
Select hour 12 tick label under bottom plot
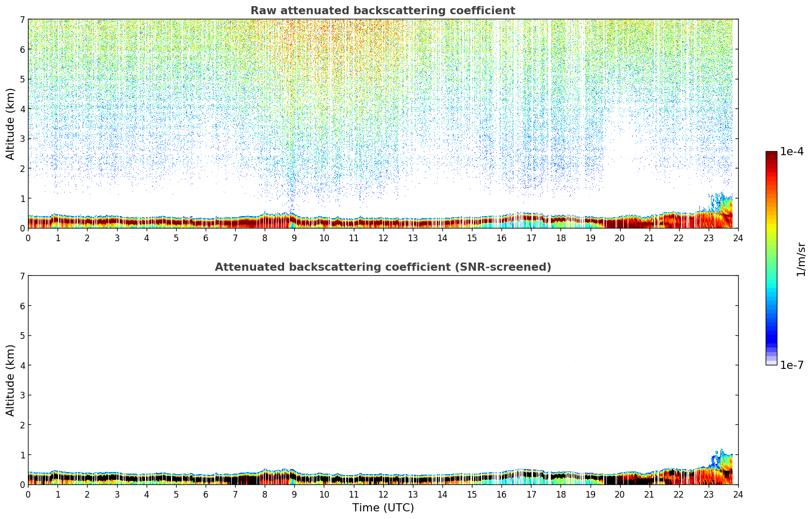coord(383,494)
